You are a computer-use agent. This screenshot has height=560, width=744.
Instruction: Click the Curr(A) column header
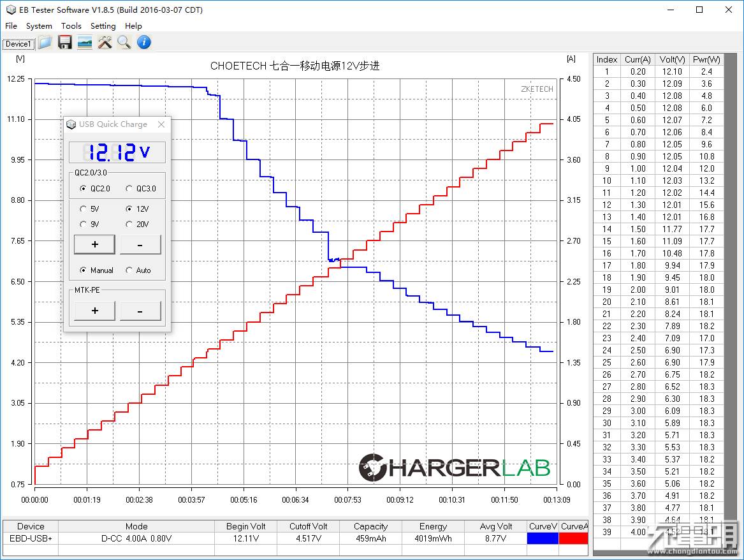(638, 59)
